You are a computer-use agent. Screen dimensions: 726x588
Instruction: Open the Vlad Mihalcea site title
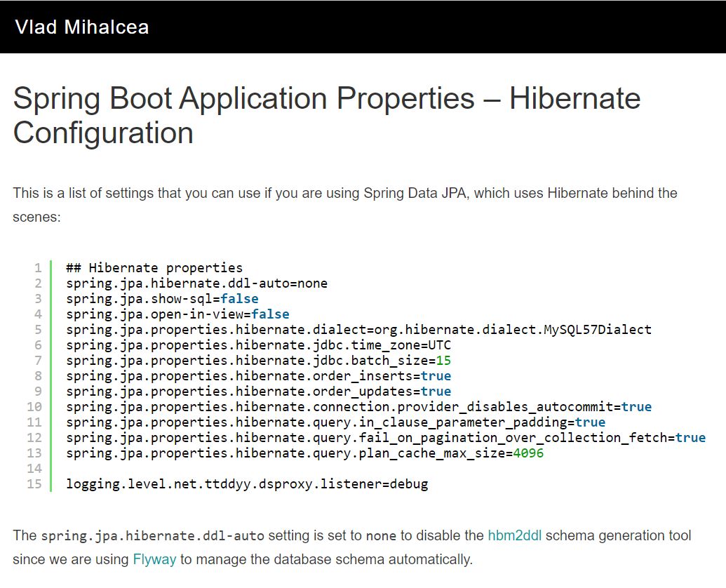pos(82,27)
